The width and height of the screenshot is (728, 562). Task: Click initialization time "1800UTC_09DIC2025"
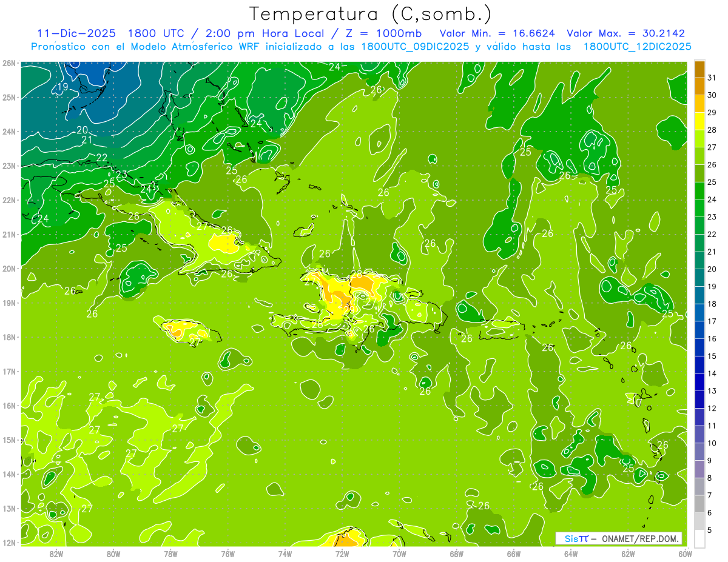415,47
